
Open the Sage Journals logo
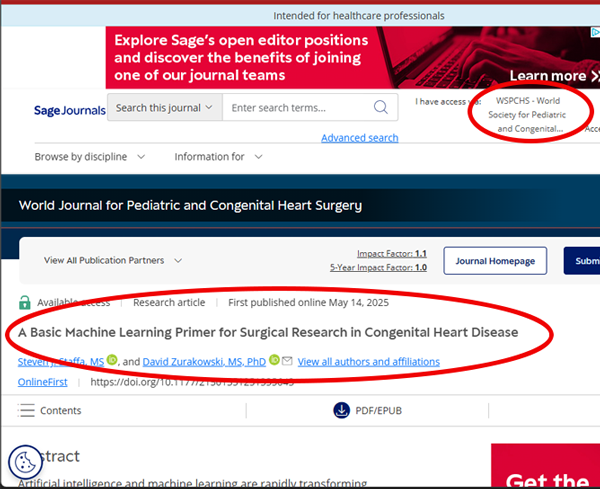(70, 111)
